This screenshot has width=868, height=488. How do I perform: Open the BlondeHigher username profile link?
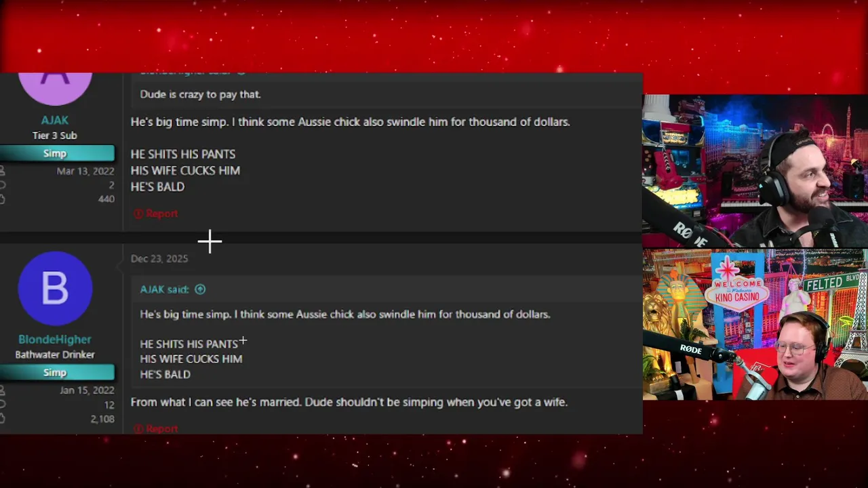coord(55,340)
